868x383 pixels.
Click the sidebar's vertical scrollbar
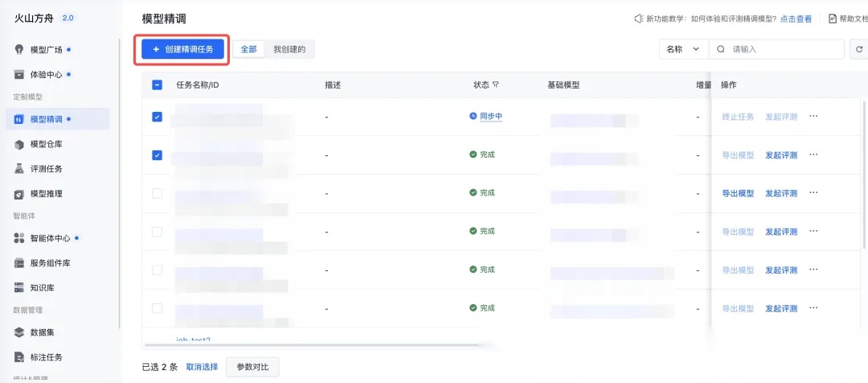point(119,183)
